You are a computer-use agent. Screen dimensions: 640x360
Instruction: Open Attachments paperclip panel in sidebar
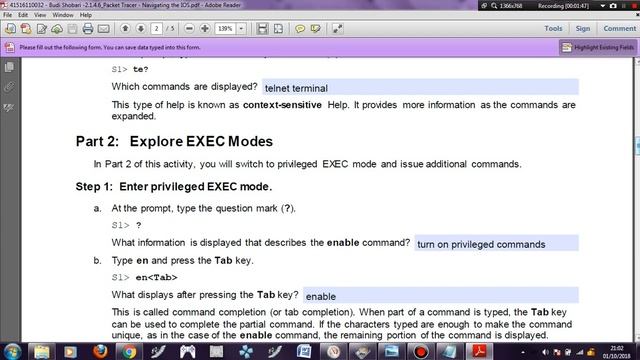[x=9, y=87]
